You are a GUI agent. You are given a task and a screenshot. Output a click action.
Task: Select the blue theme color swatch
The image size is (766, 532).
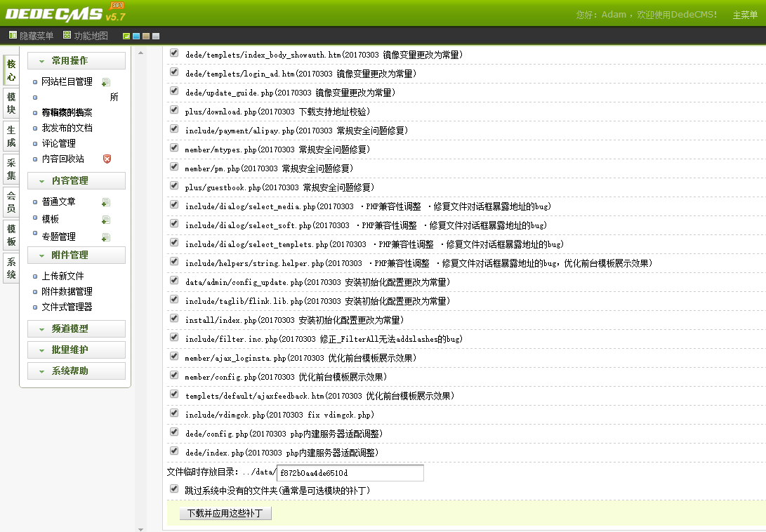click(136, 35)
